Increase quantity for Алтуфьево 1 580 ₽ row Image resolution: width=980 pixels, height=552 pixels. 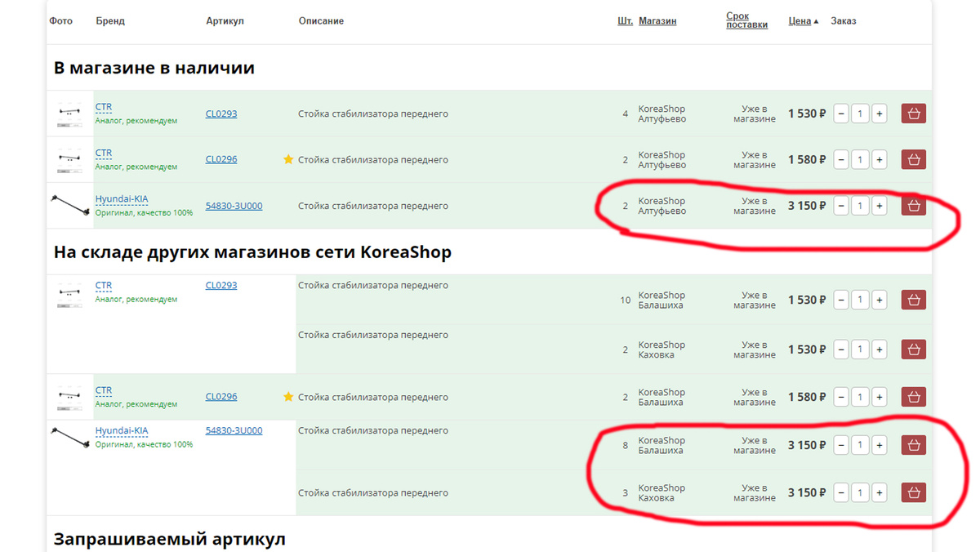click(880, 160)
